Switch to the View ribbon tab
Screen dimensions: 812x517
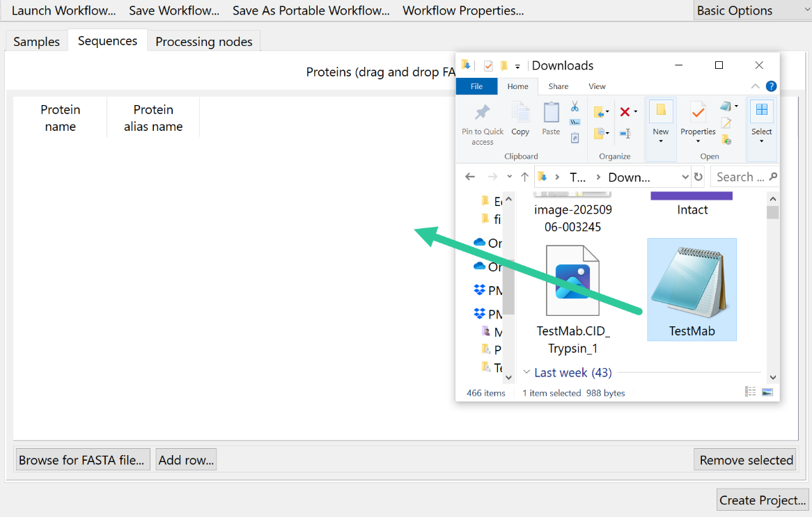coord(597,86)
